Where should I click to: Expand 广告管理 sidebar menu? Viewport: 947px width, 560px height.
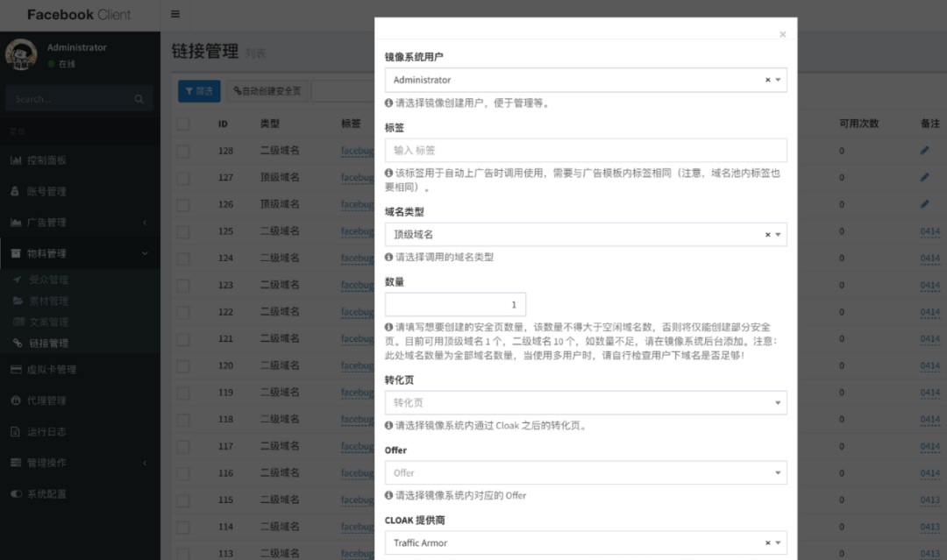point(80,222)
